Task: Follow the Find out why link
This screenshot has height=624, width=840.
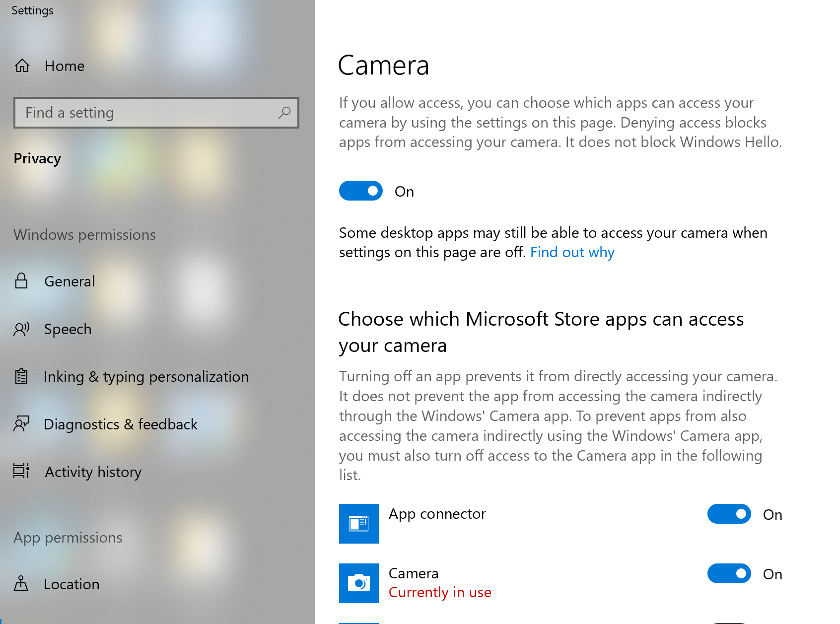Action: tap(572, 252)
